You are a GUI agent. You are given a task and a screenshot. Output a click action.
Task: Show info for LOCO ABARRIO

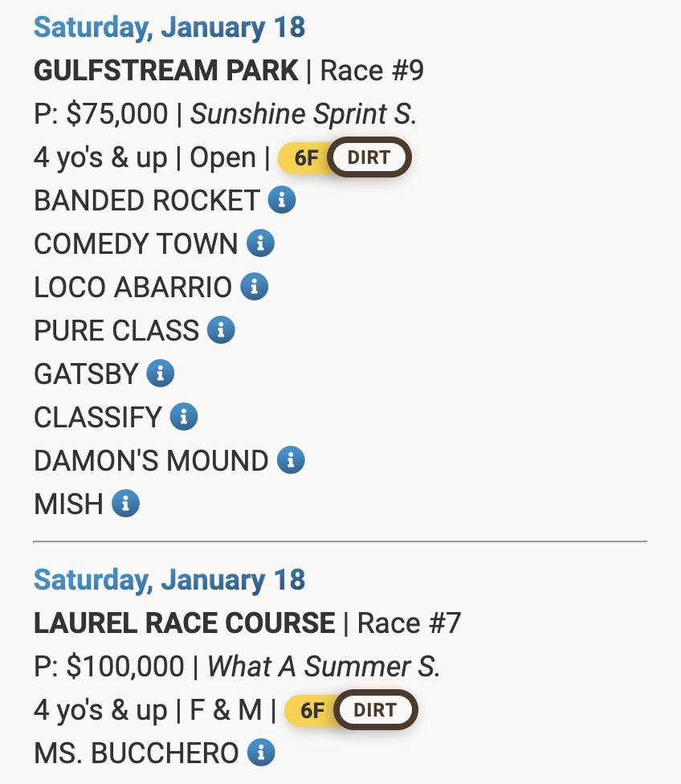click(254, 287)
